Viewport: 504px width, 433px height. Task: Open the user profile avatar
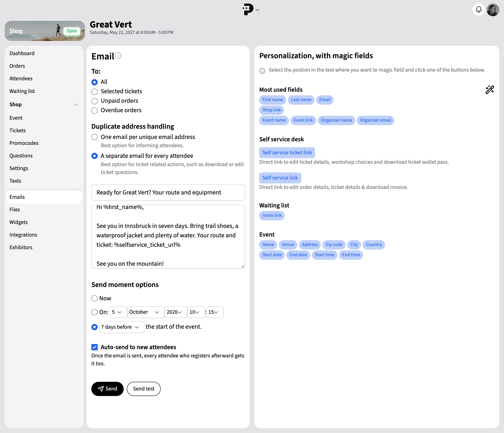pyautogui.click(x=493, y=10)
